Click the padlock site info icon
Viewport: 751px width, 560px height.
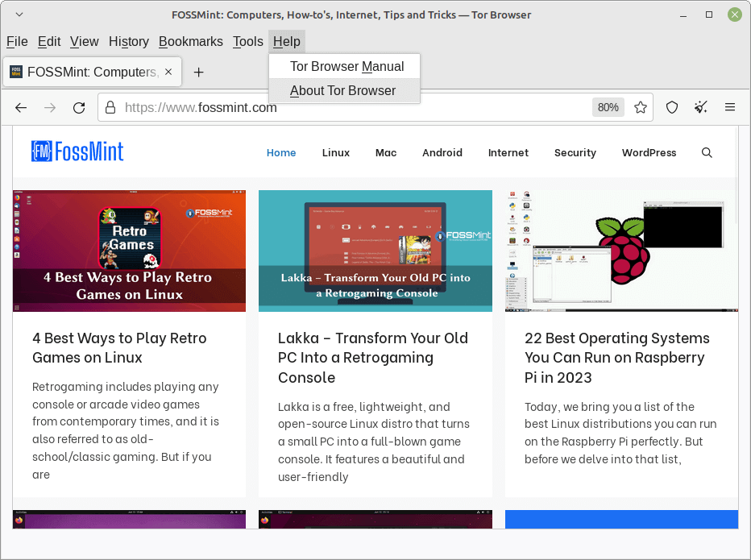click(x=110, y=107)
